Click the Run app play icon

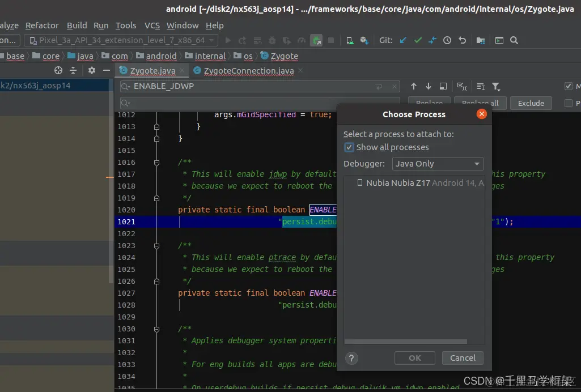pos(228,40)
